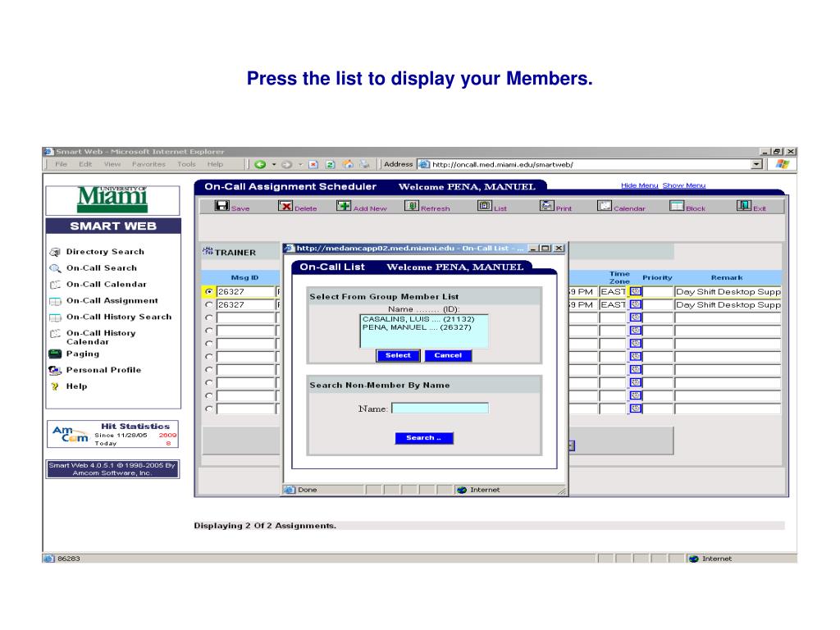Open the Edit menu
The height and width of the screenshot is (630, 840).
tap(85, 164)
